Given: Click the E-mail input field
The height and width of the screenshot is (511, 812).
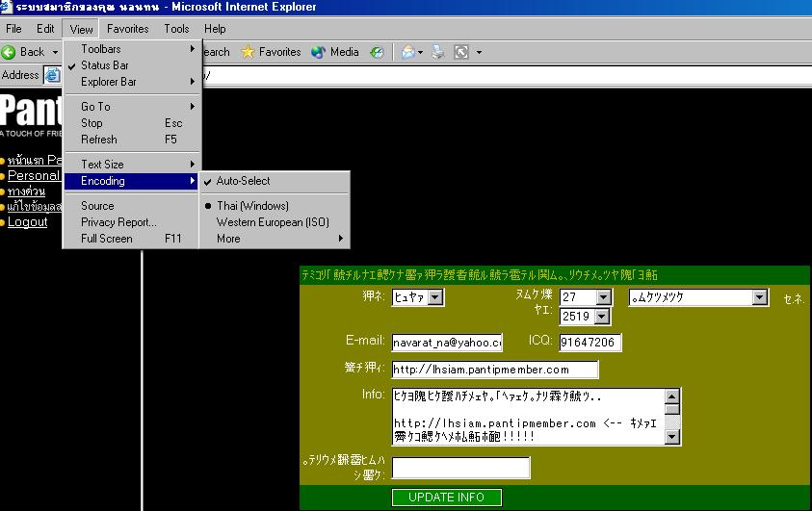Looking at the screenshot, I should pyautogui.click(x=447, y=343).
